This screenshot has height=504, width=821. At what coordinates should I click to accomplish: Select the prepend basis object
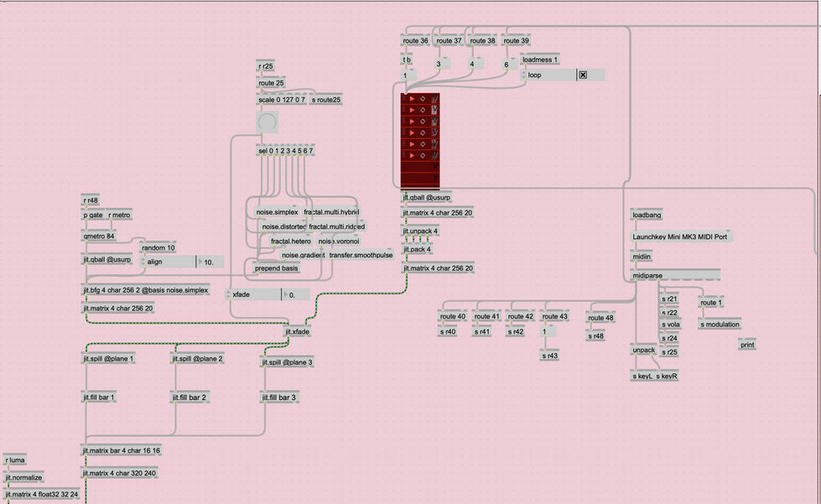click(x=276, y=268)
